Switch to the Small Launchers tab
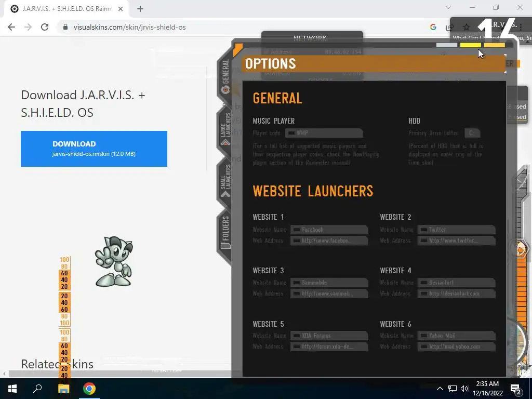The height and width of the screenshot is (399, 532). [225, 181]
